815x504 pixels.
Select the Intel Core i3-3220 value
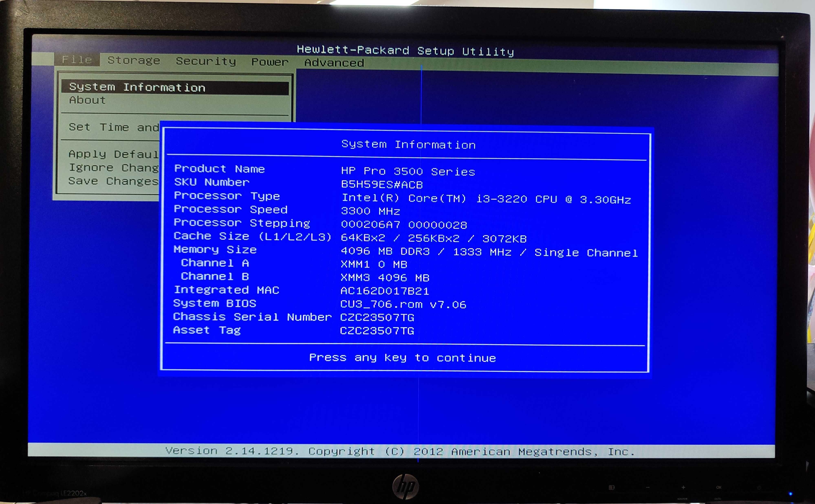[x=486, y=199]
